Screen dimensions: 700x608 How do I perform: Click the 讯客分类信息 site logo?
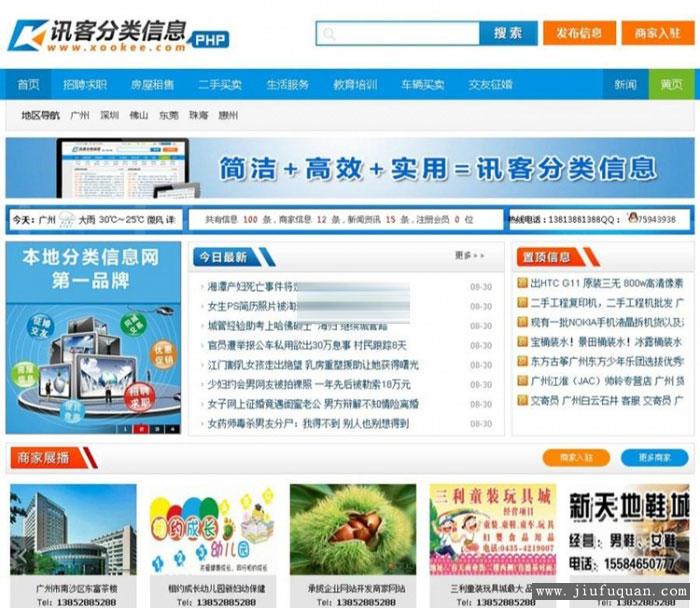click(x=118, y=35)
